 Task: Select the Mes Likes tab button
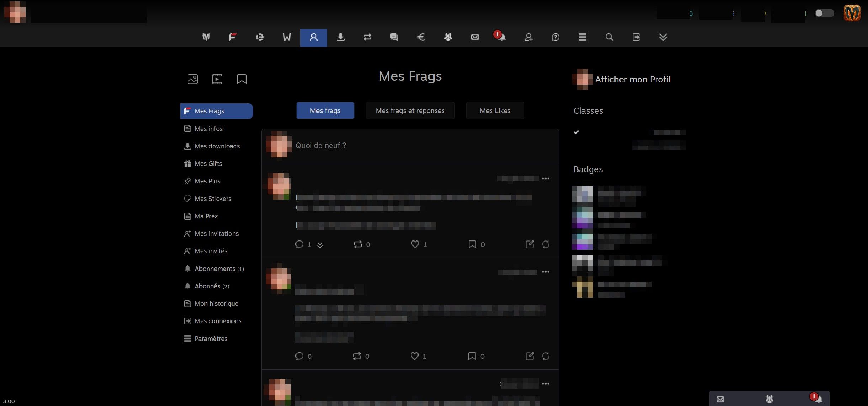(x=495, y=110)
